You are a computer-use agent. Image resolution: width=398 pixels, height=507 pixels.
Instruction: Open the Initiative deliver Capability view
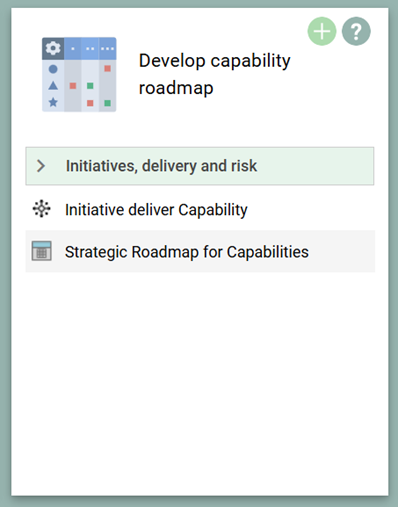tap(156, 210)
